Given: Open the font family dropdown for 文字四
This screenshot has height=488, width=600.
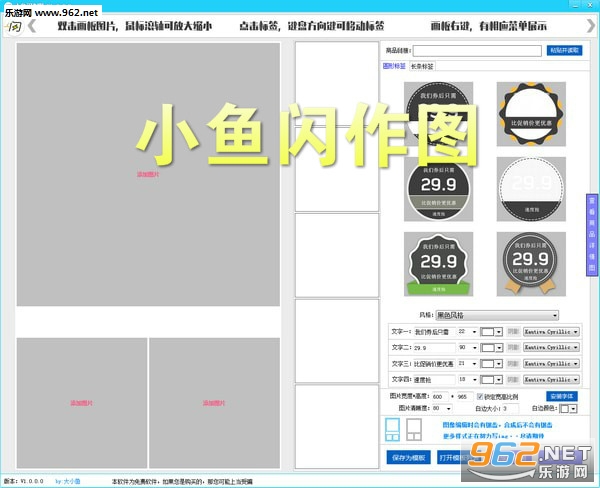Looking at the screenshot, I should tap(551, 379).
